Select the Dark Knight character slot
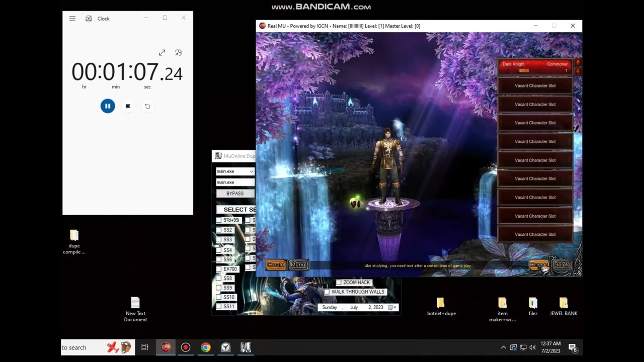The height and width of the screenshot is (362, 644). 535,67
